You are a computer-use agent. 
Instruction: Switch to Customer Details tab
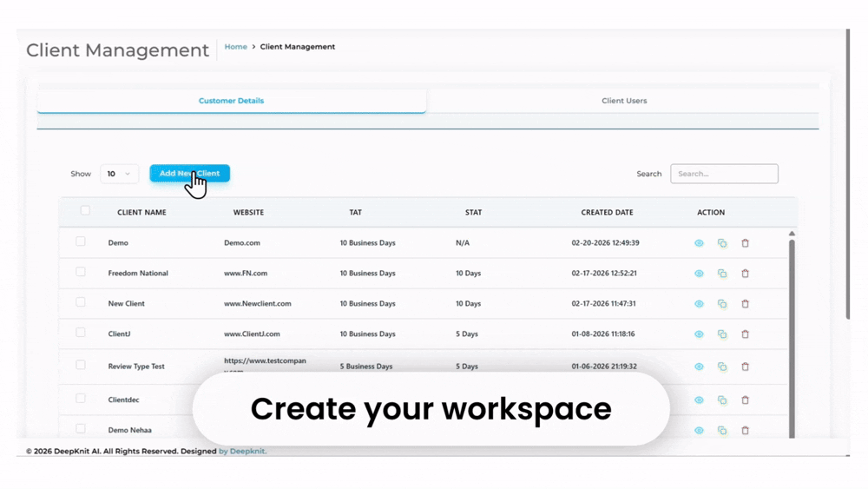[232, 101]
